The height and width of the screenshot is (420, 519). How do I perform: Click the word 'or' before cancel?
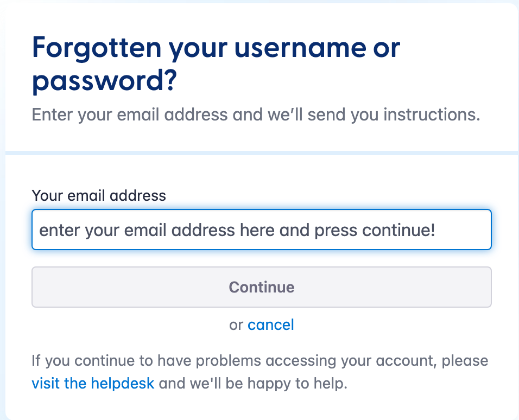click(236, 325)
